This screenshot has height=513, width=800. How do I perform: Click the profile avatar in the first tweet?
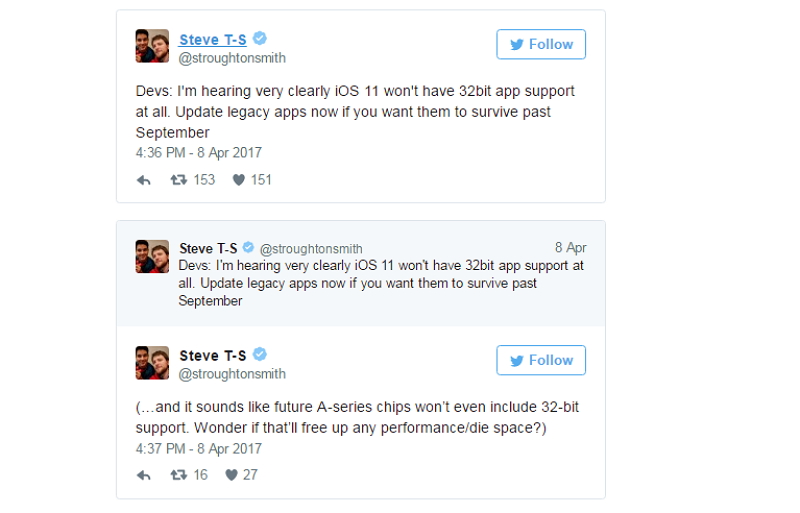152,46
